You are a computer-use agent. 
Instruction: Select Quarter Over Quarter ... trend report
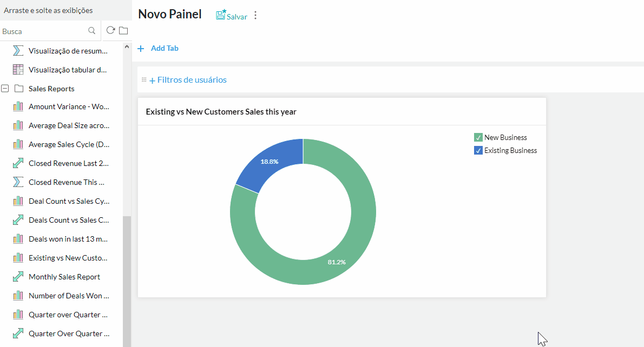[x=69, y=333]
